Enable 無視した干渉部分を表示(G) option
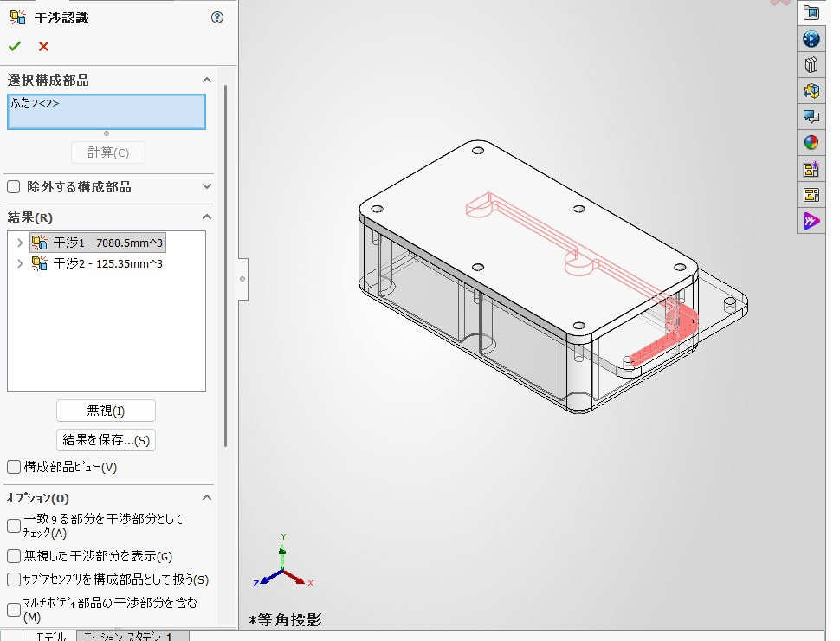Viewport: 840px width, 641px height. pyautogui.click(x=14, y=556)
